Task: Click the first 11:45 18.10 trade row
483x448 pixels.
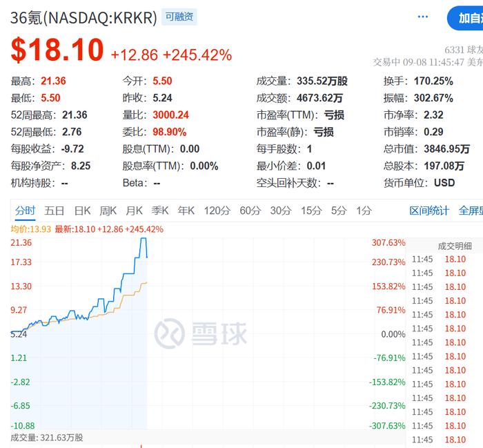Action: click(x=439, y=260)
